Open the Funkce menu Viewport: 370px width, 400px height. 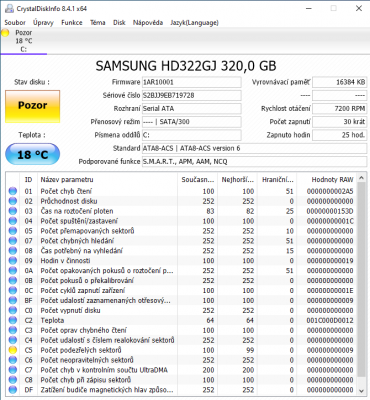coord(72,23)
